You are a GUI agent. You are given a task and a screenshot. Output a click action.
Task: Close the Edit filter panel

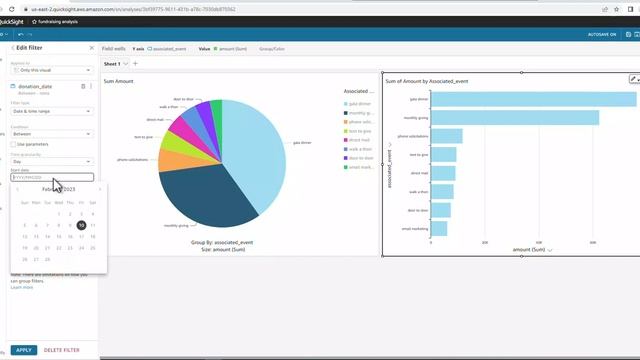(91, 48)
